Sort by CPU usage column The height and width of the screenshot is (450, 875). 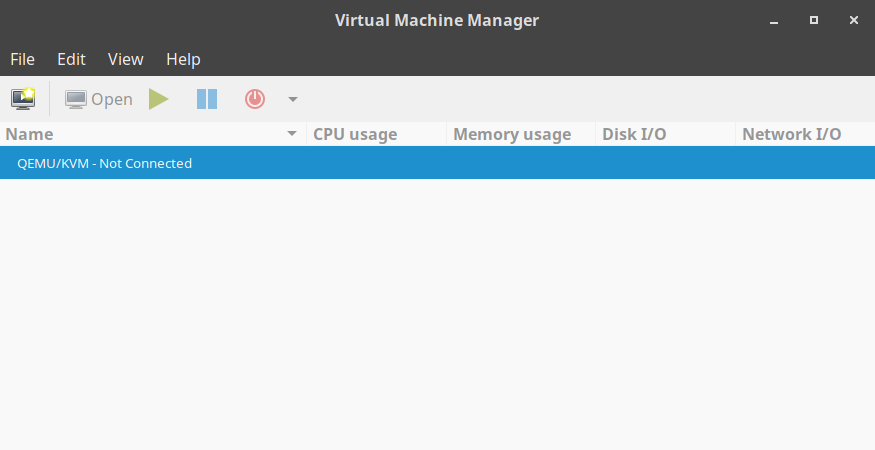pyautogui.click(x=355, y=134)
